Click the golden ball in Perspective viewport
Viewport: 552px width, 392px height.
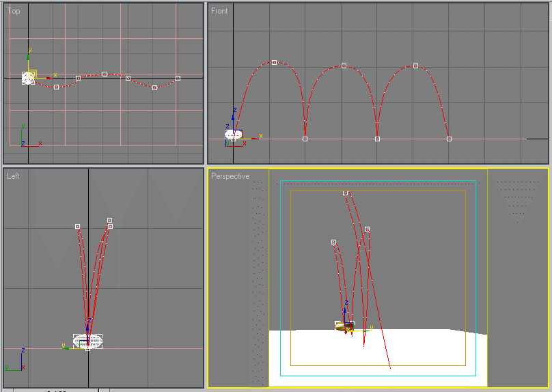344,326
